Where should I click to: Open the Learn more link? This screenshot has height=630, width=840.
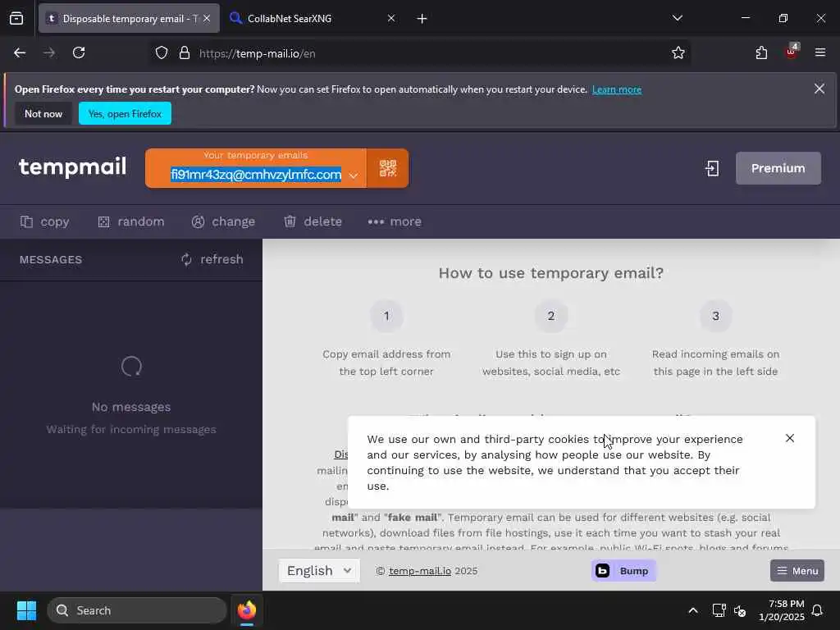(617, 89)
